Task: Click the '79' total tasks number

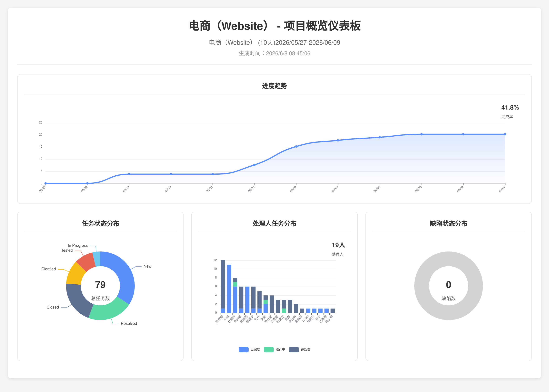Action: pyautogui.click(x=100, y=285)
